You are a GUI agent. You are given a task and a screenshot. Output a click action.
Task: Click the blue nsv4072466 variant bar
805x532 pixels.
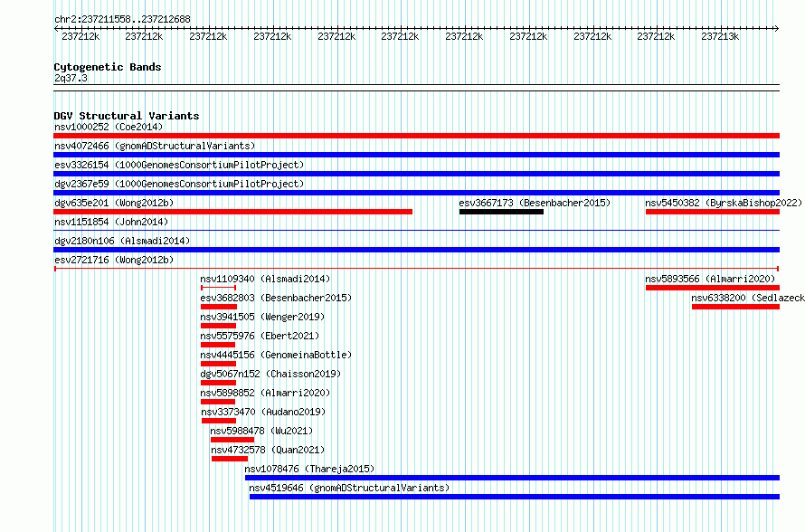pyautogui.click(x=416, y=155)
